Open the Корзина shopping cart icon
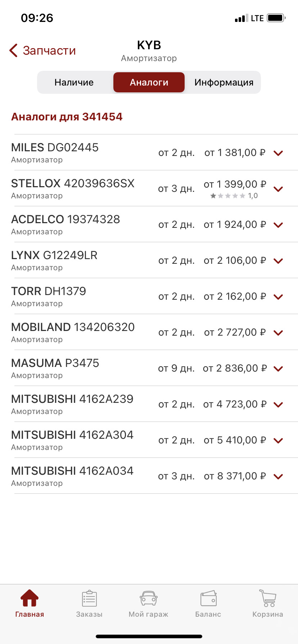This screenshot has width=298, height=644. click(x=267, y=599)
